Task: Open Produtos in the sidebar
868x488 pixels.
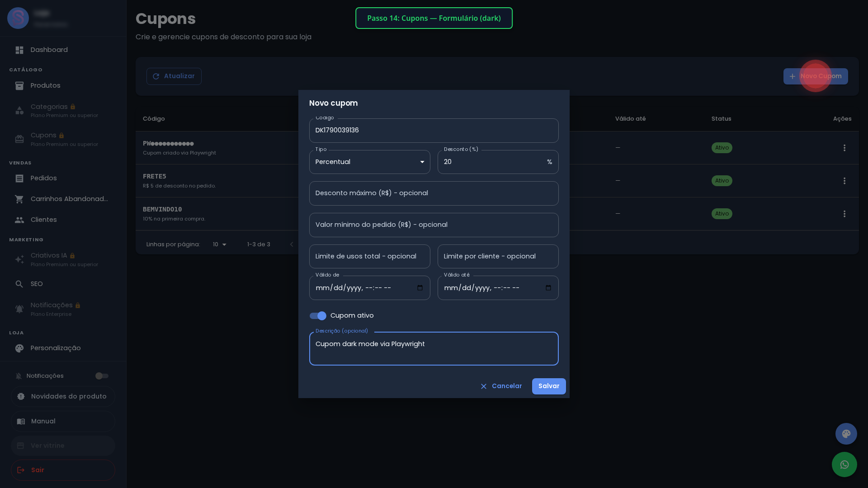Action: click(x=63, y=86)
